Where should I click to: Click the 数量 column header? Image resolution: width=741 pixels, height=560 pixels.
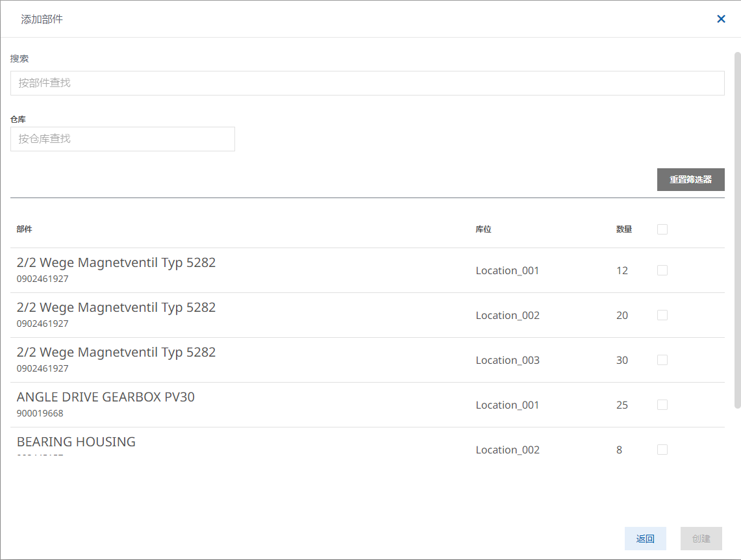(x=623, y=229)
